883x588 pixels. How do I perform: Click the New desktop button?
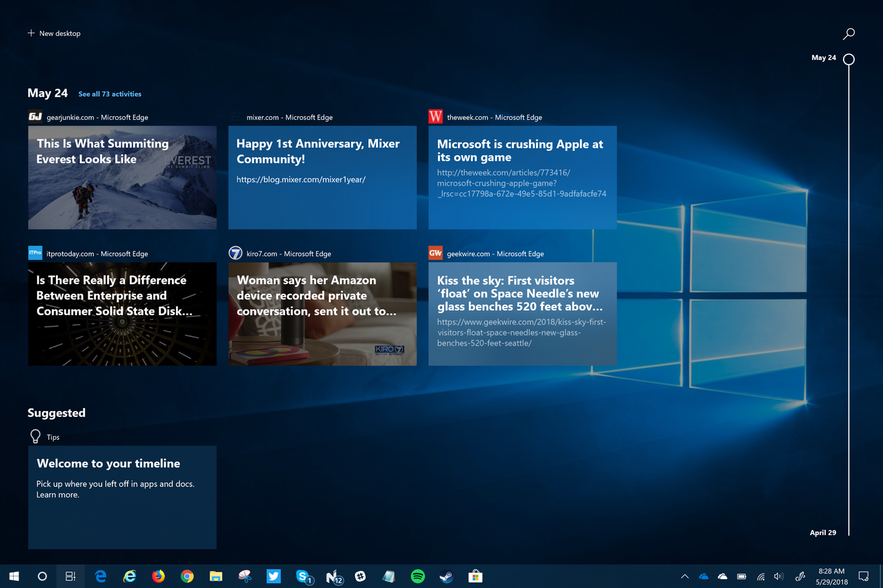[54, 33]
